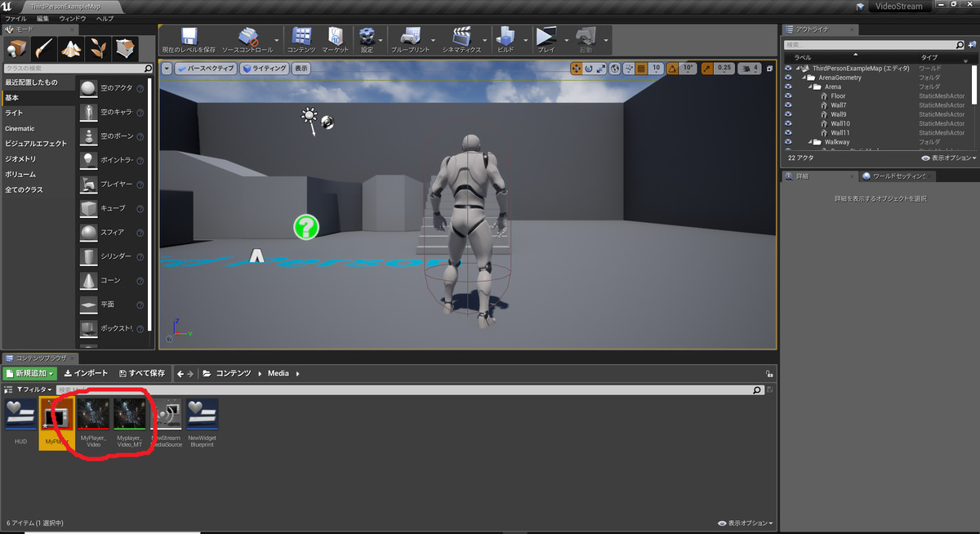
Task: Toggle grid snapping in the viewport
Action: 642,69
